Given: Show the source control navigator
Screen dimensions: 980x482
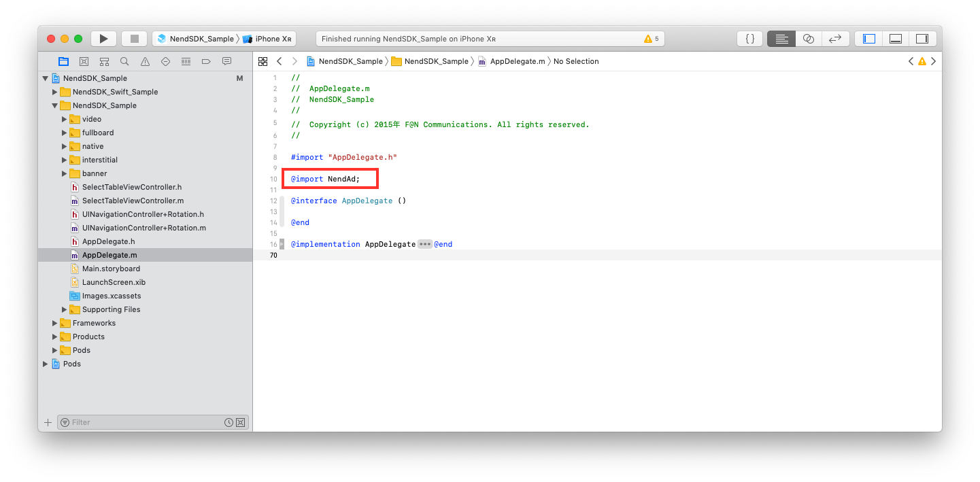Looking at the screenshot, I should pos(84,61).
